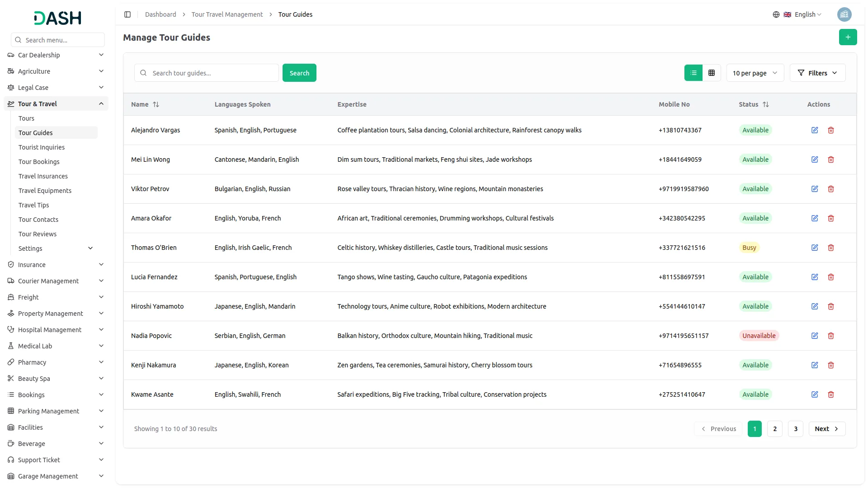Delete the Mei Lin Wong guide row
Viewport: 868px width, 488px height.
coord(831,160)
